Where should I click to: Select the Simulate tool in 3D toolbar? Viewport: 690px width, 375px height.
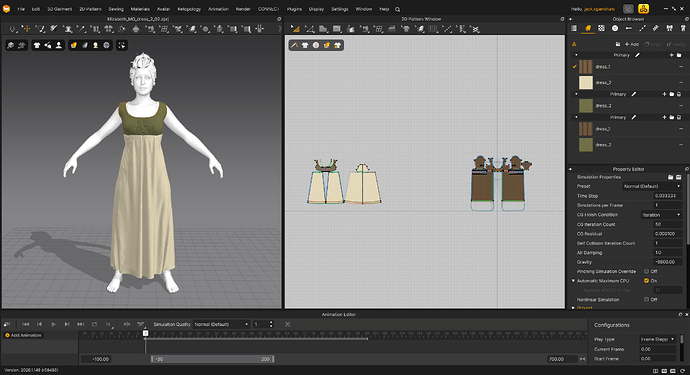point(13,29)
